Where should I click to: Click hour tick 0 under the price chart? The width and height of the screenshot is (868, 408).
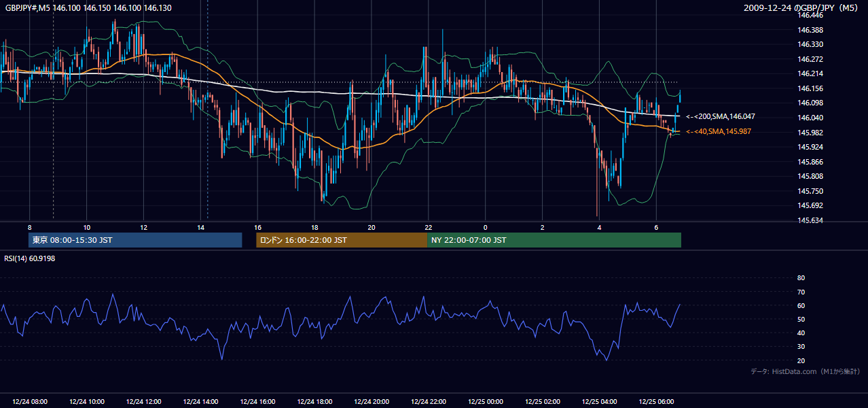486,227
